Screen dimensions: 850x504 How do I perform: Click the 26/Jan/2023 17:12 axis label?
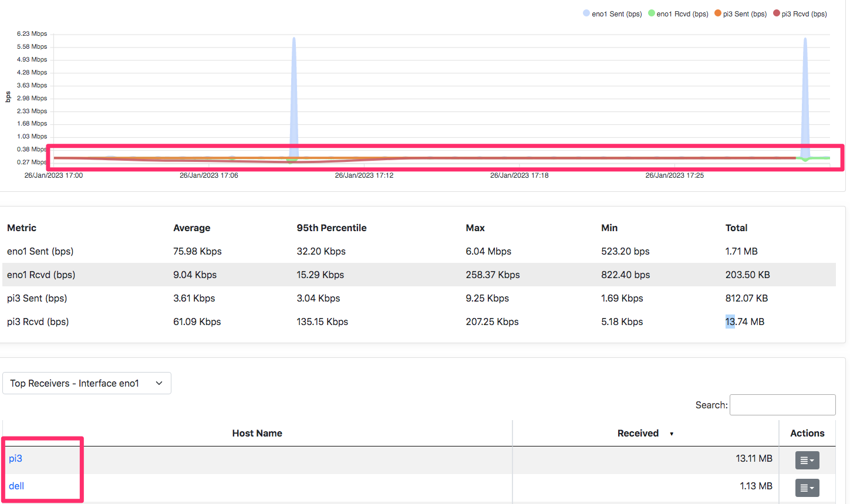364,175
